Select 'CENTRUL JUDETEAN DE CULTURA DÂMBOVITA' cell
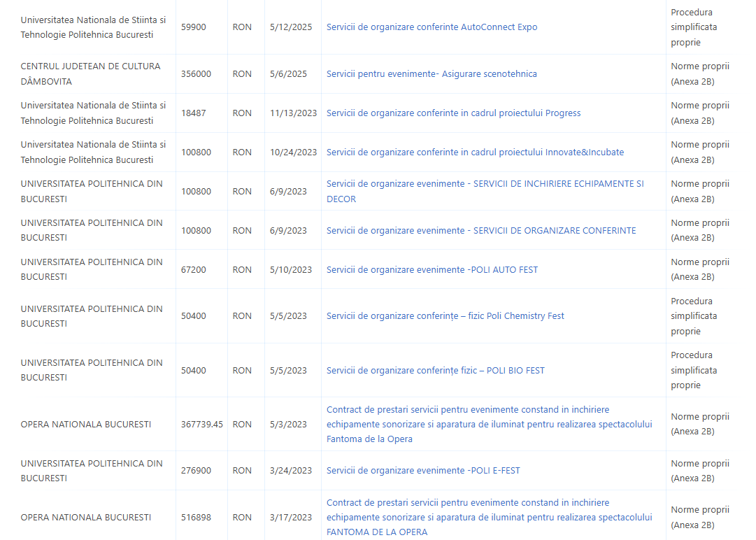 (x=91, y=73)
